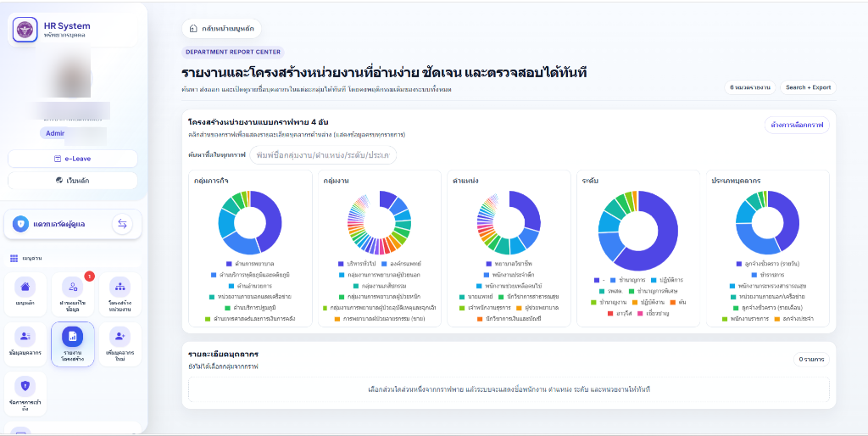Select กลุ่มงานการพยาบาลผู้ป่วยนอก legend entry

pos(380,274)
